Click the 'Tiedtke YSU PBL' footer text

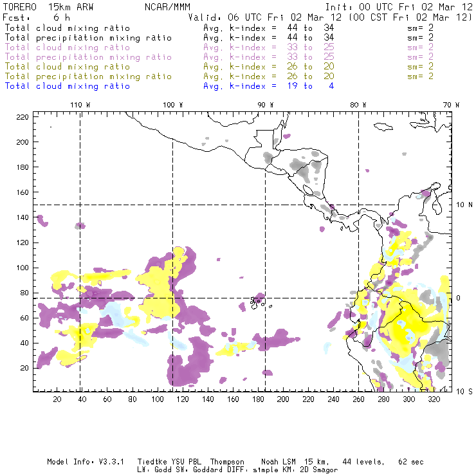point(169,462)
